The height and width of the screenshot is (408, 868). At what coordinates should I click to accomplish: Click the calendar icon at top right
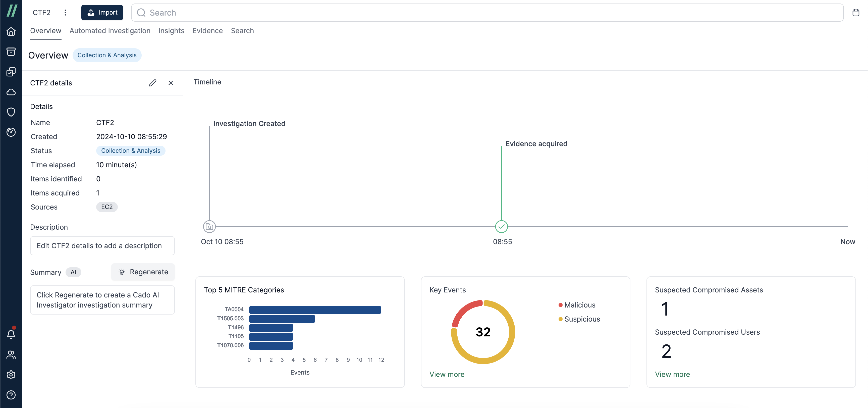(855, 13)
